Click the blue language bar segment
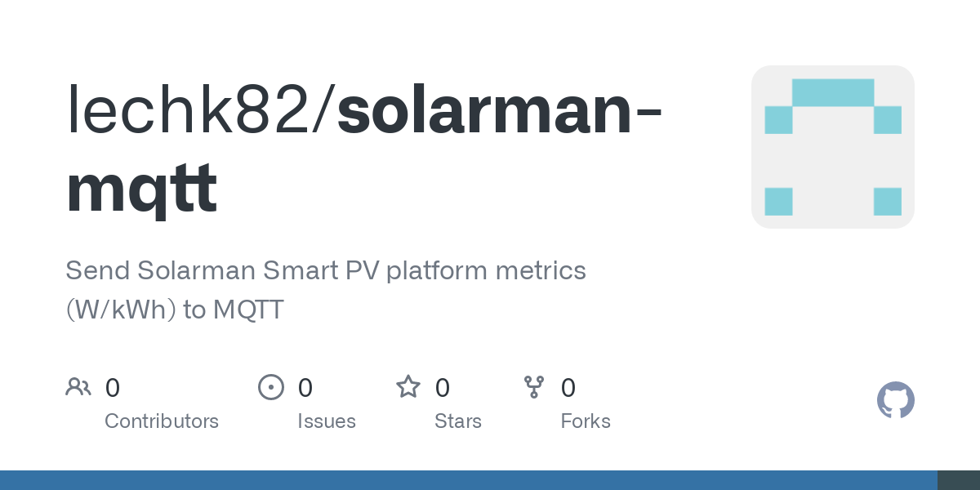980x490 pixels. tap(469, 480)
